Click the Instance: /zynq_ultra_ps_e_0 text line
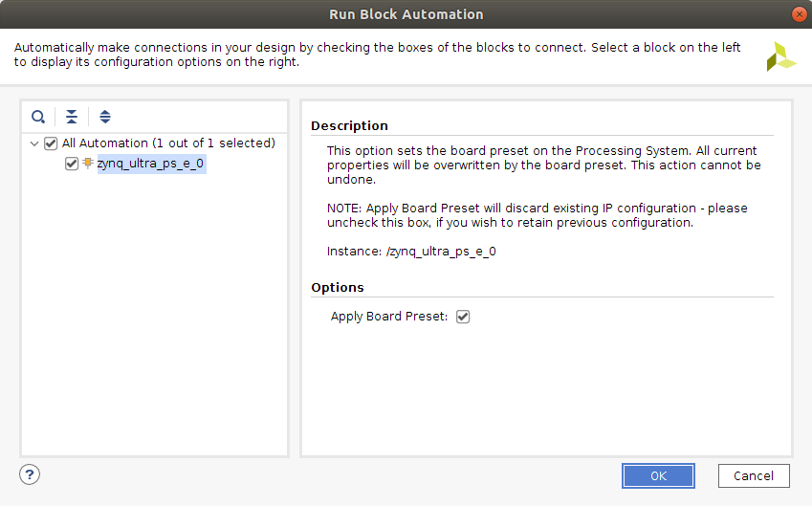The width and height of the screenshot is (812, 506). click(411, 252)
